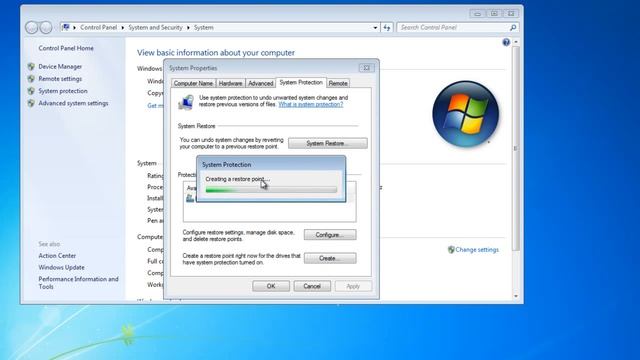Click the Forward navigation arrow

(x=46, y=27)
